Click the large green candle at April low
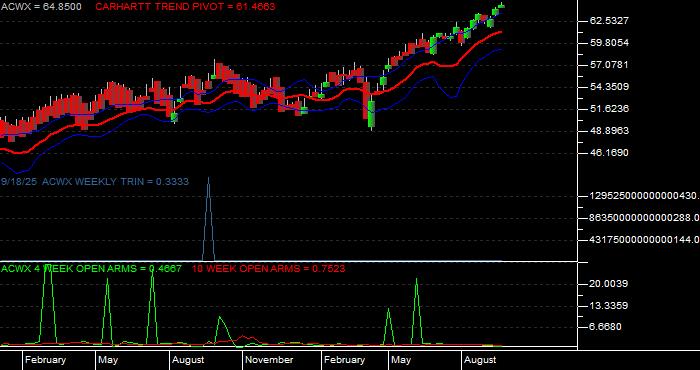Viewport: 700px width, 370px height. 371,113
